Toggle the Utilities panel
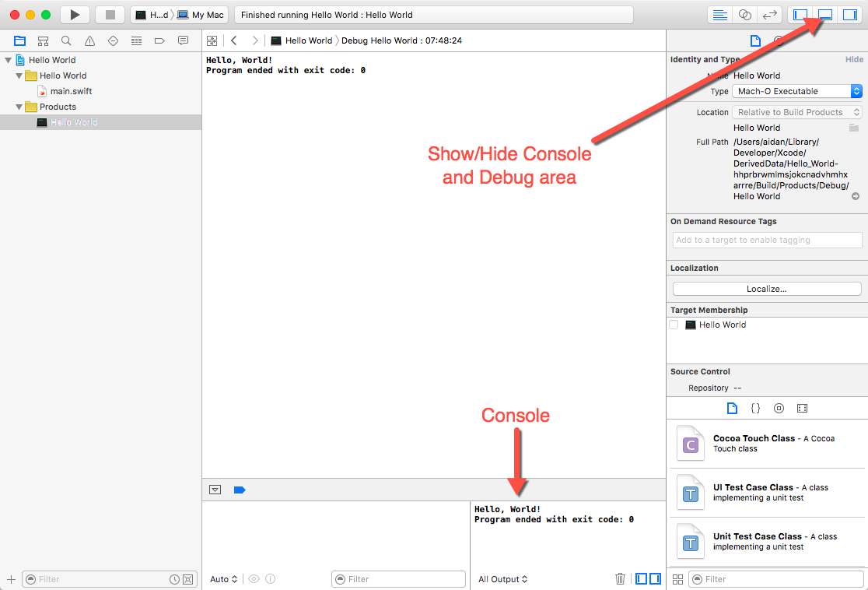The height and width of the screenshot is (590, 868). (x=850, y=15)
